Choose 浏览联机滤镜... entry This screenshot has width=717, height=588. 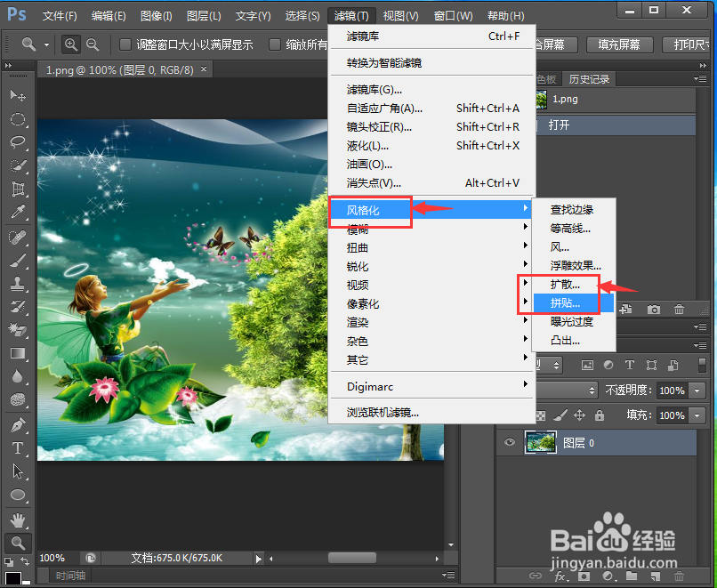[431, 413]
